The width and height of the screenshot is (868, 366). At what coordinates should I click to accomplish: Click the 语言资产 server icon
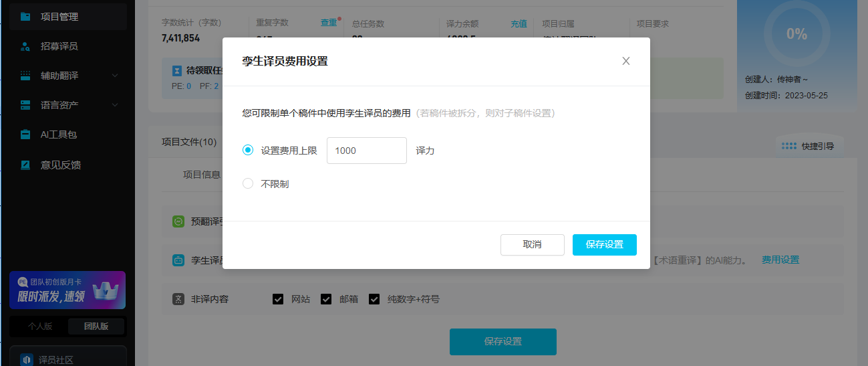(25, 105)
